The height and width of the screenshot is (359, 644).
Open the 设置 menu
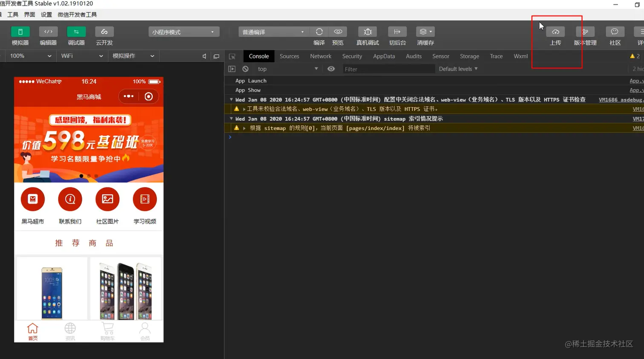[x=46, y=14]
